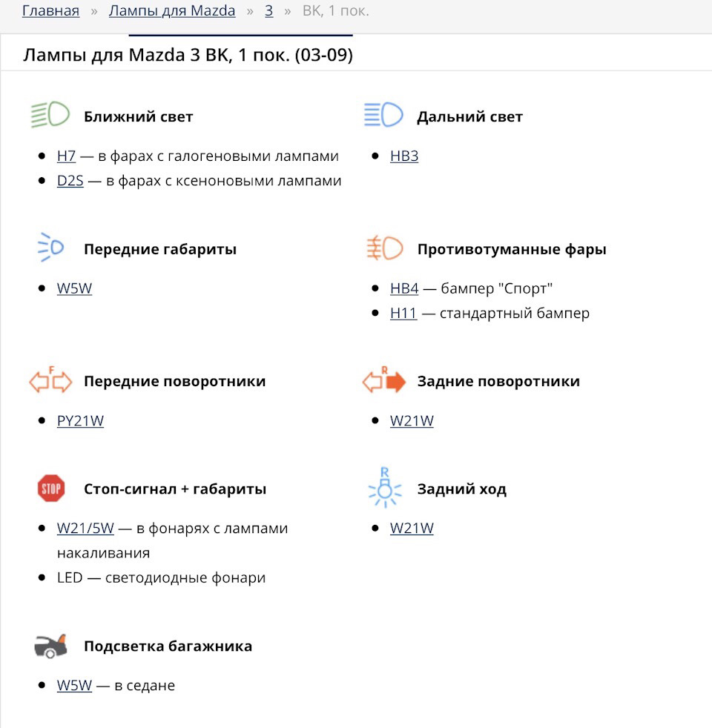This screenshot has width=712, height=728.
Task: Open the W21/5W brake light link
Action: coord(85,529)
